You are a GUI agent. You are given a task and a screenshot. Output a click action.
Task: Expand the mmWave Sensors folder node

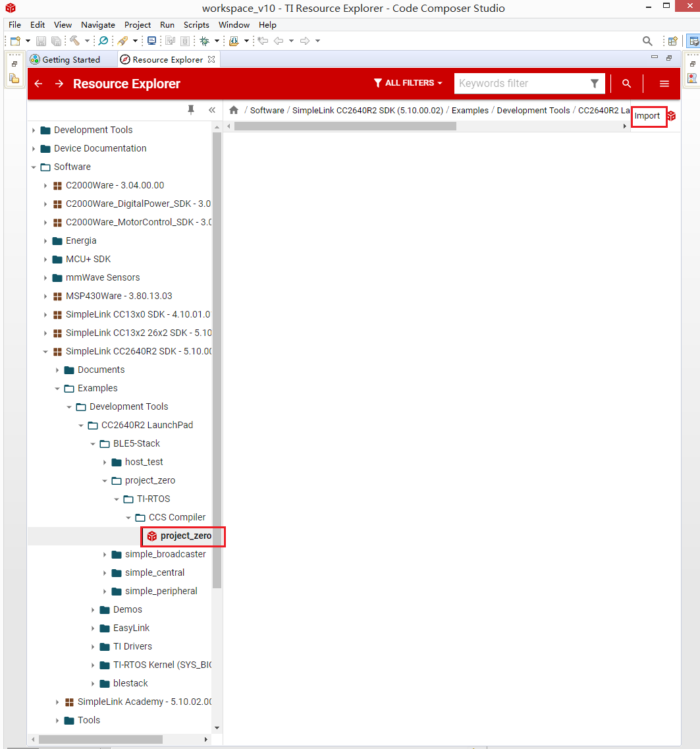point(45,278)
